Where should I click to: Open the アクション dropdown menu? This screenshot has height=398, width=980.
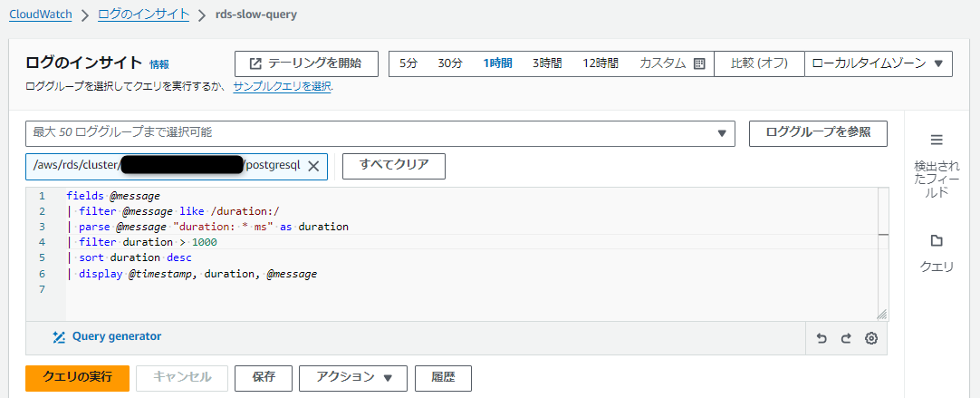tap(353, 377)
